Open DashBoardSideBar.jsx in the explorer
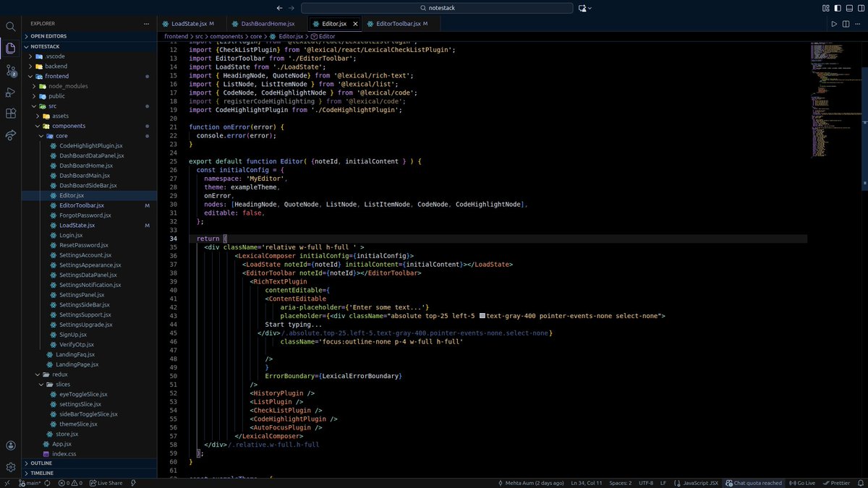The width and height of the screenshot is (868, 488). point(88,185)
